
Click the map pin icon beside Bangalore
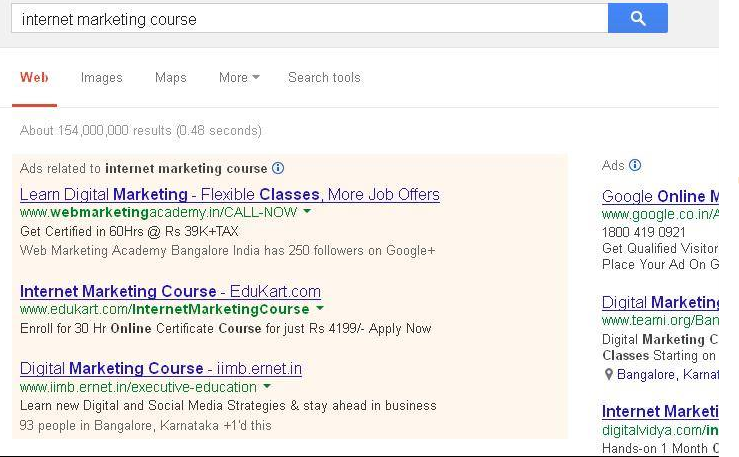[608, 375]
